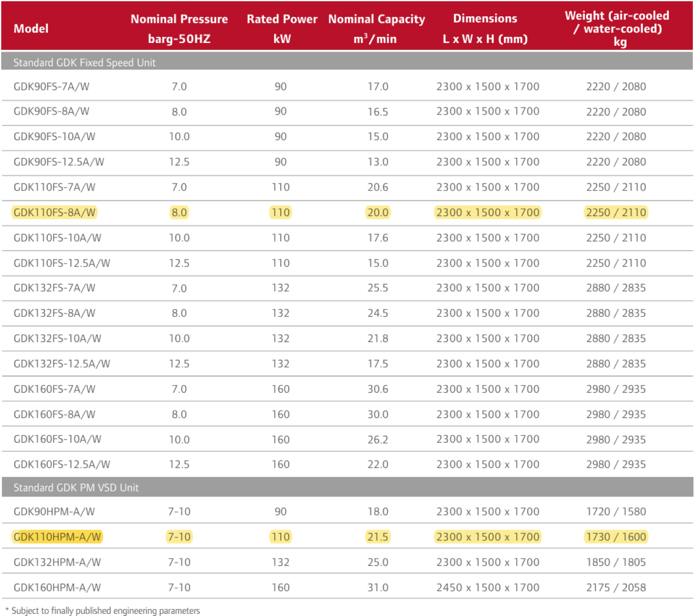The width and height of the screenshot is (695, 616).
Task: Select the highlighted GDK110FS-8A/W model cell
Action: pos(54,212)
